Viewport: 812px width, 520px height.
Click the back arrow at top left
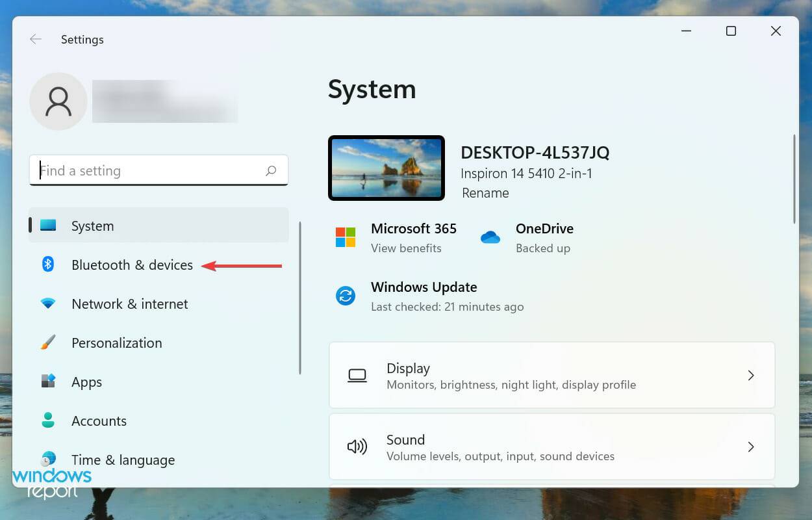point(36,39)
